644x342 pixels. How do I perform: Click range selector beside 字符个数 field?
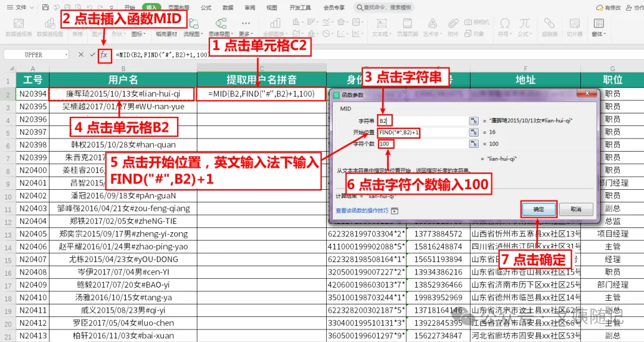[474, 143]
